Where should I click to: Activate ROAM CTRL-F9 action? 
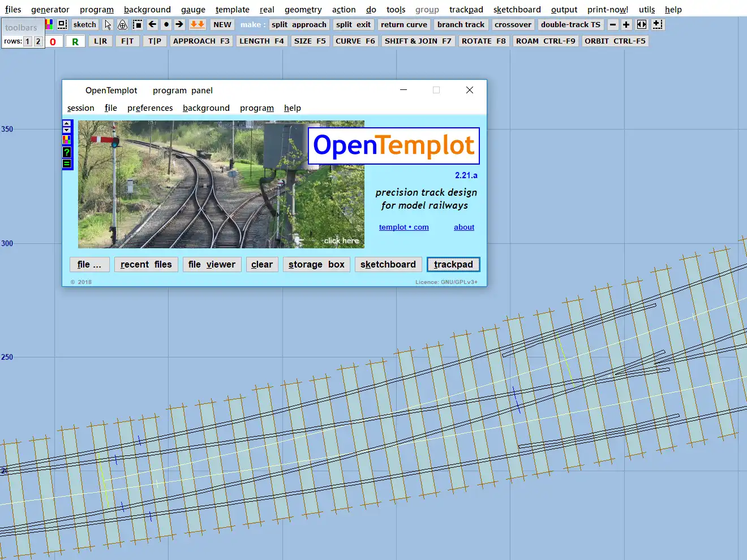(546, 41)
